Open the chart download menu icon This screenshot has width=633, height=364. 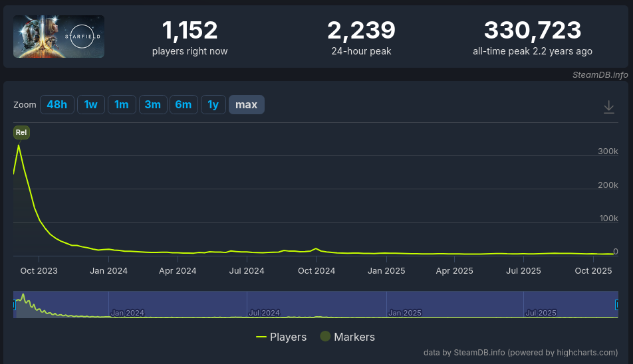pyautogui.click(x=608, y=107)
